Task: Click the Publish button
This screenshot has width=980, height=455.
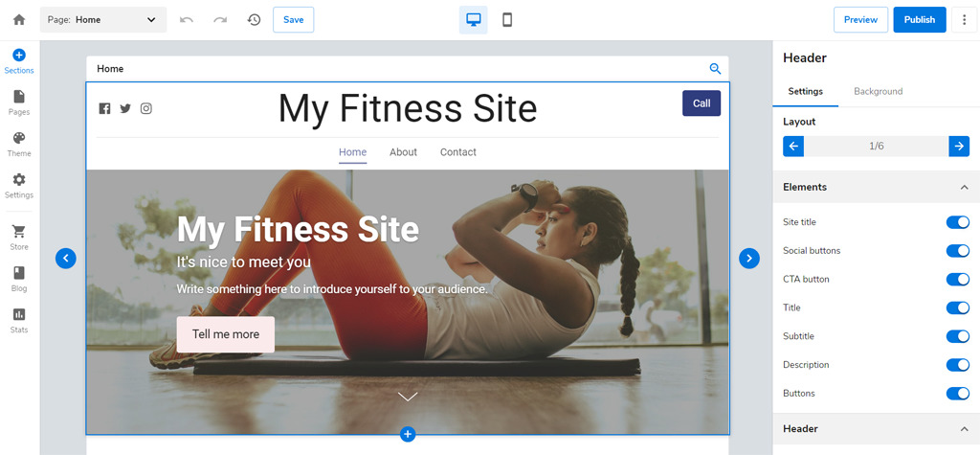Action: (x=920, y=19)
